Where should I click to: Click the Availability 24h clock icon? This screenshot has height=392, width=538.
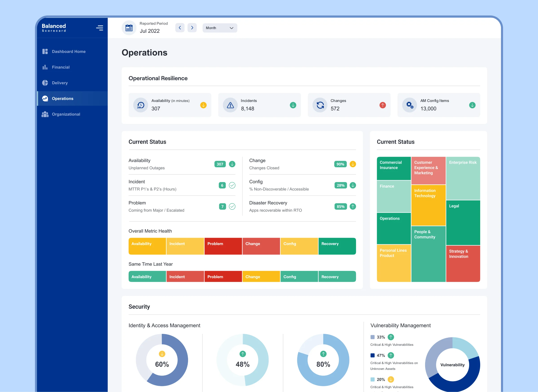point(141,105)
